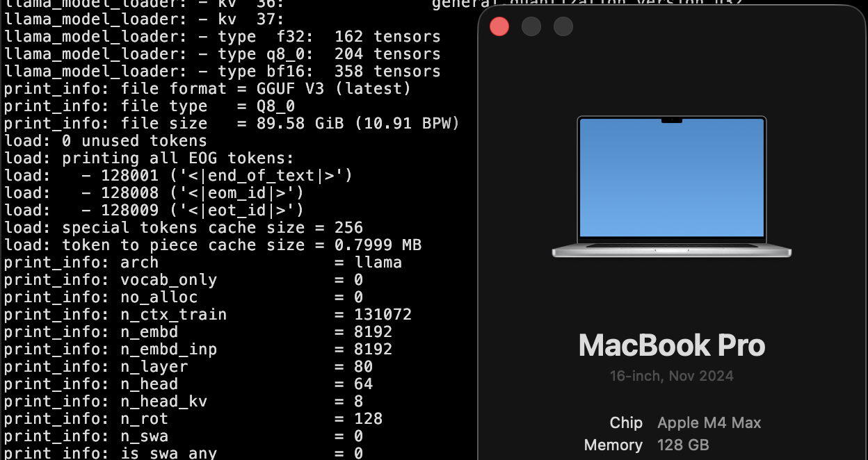Click the '128001 <|end_of_text|>' token line
868x460 pixels.
click(179, 176)
